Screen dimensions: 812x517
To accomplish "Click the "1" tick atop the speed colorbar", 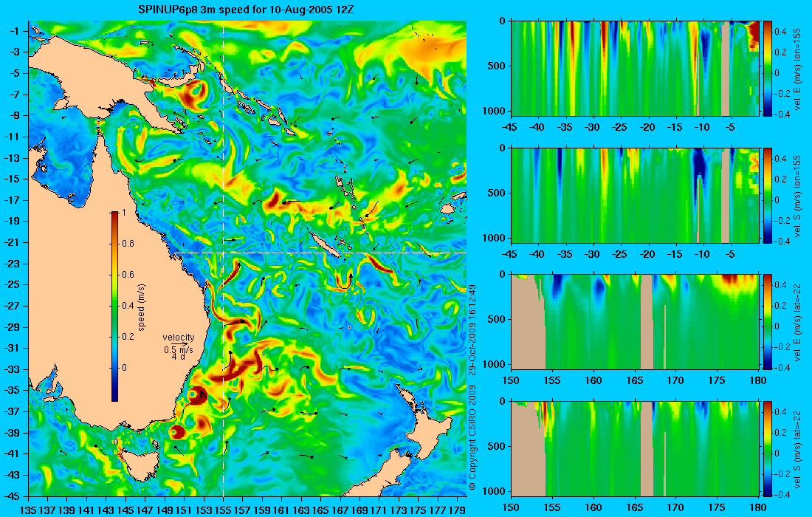I will click(x=124, y=213).
